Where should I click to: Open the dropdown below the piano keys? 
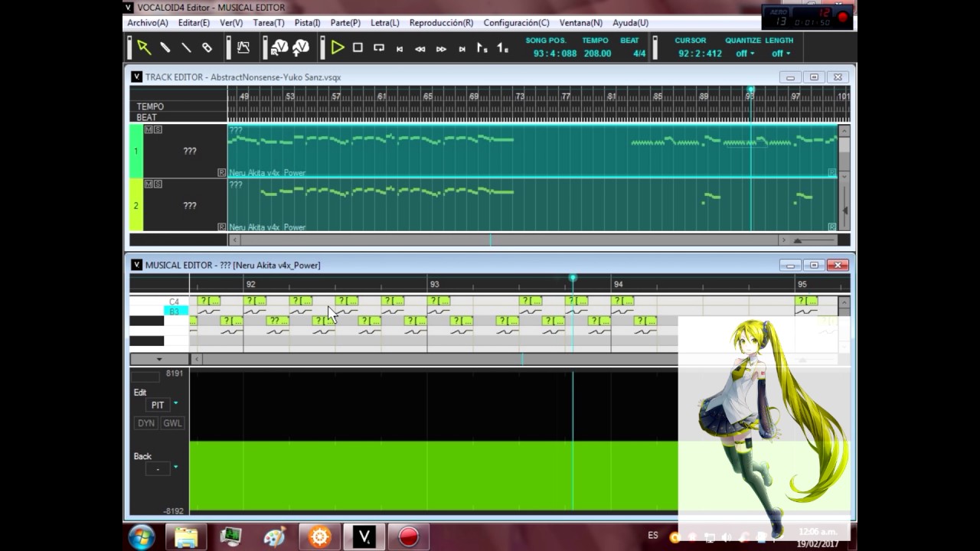(x=159, y=359)
